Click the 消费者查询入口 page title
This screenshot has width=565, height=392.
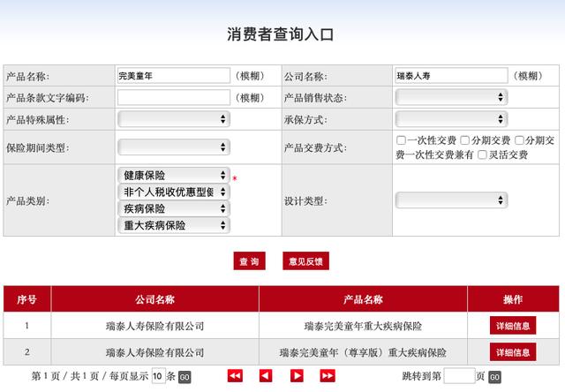[281, 34]
